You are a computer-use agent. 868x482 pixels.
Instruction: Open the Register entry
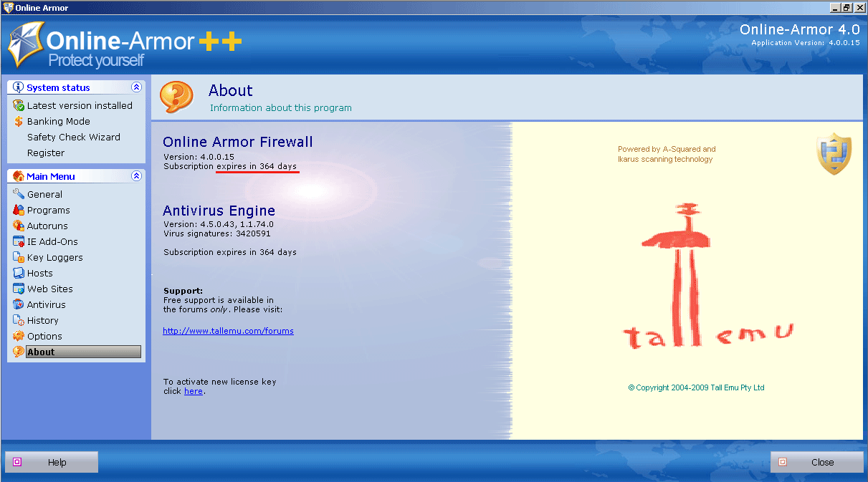[x=46, y=153]
